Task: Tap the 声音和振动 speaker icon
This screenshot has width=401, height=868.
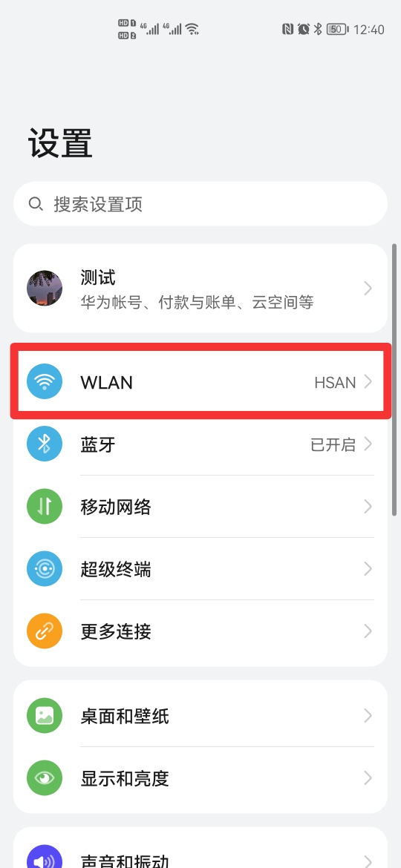Action: (x=45, y=856)
